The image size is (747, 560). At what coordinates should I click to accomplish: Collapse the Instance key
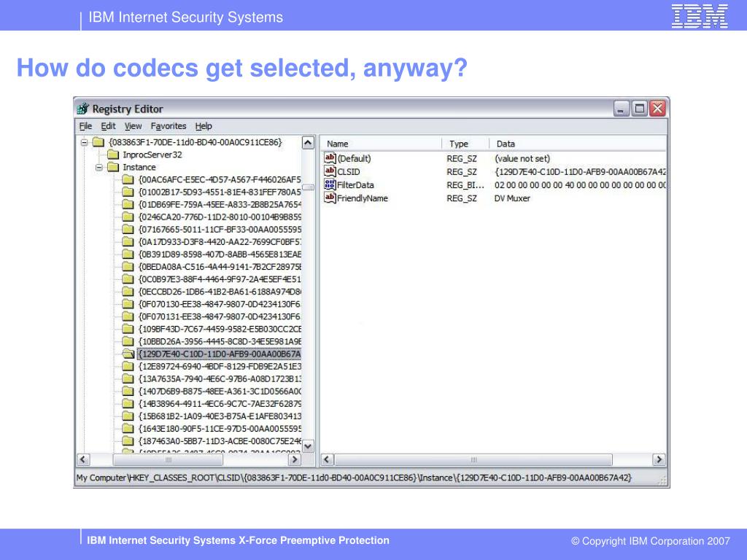98,168
